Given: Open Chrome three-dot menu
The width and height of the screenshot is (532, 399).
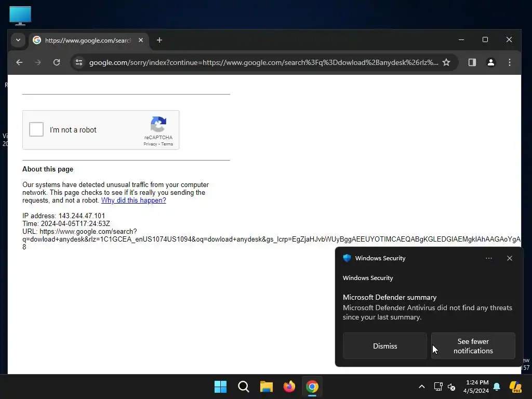Looking at the screenshot, I should point(509,62).
